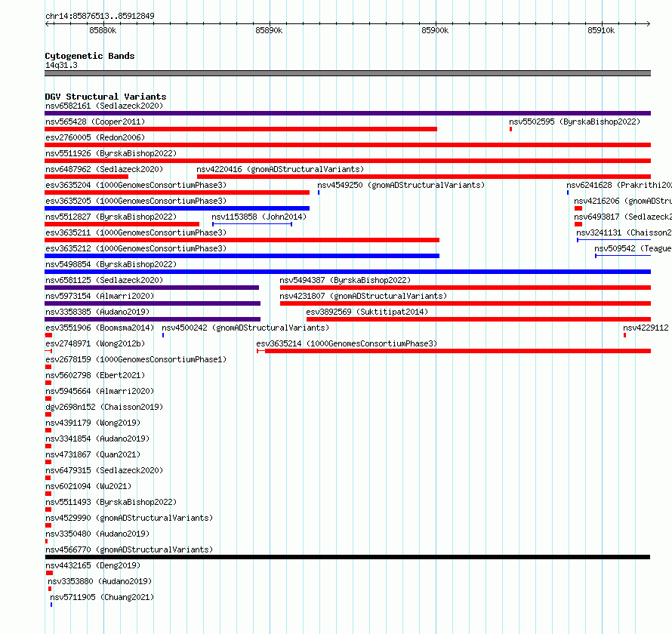Click the 85880k ruler tick label
The image size is (672, 634).
(103, 30)
